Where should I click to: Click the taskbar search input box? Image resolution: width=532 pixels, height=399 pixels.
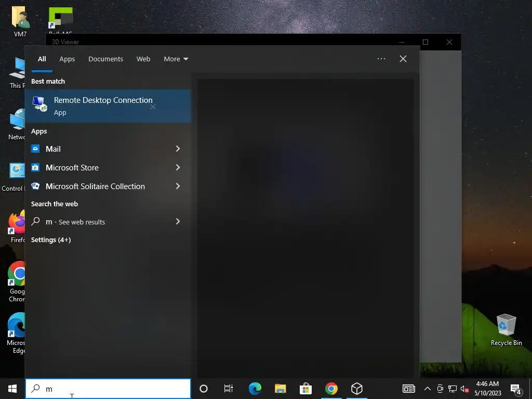[108, 389]
